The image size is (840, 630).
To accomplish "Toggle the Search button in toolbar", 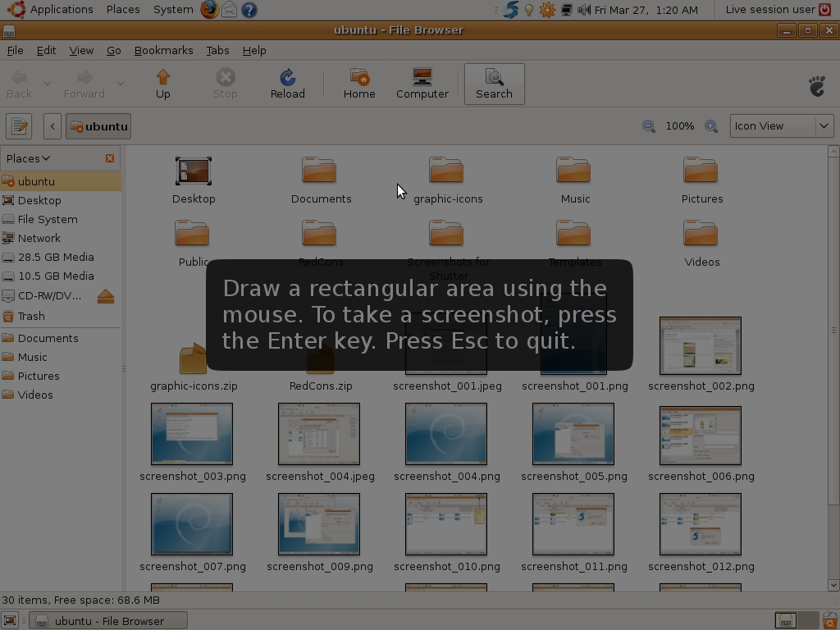I will pos(494,84).
